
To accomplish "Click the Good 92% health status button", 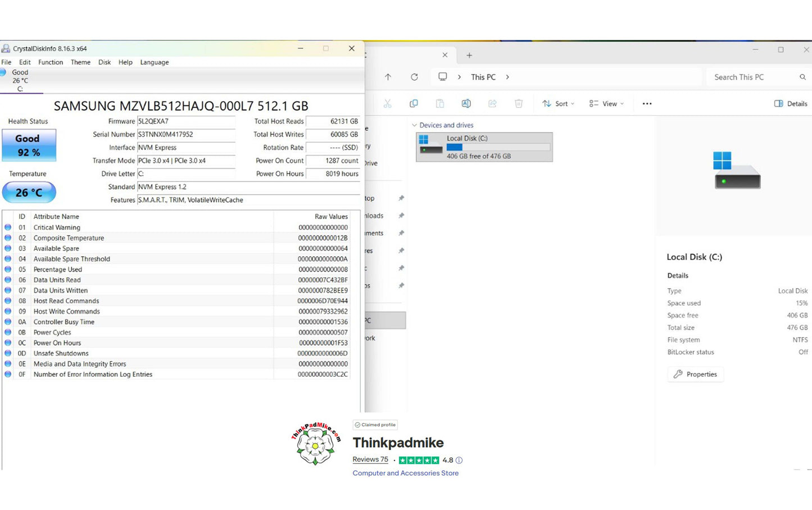I will point(29,145).
